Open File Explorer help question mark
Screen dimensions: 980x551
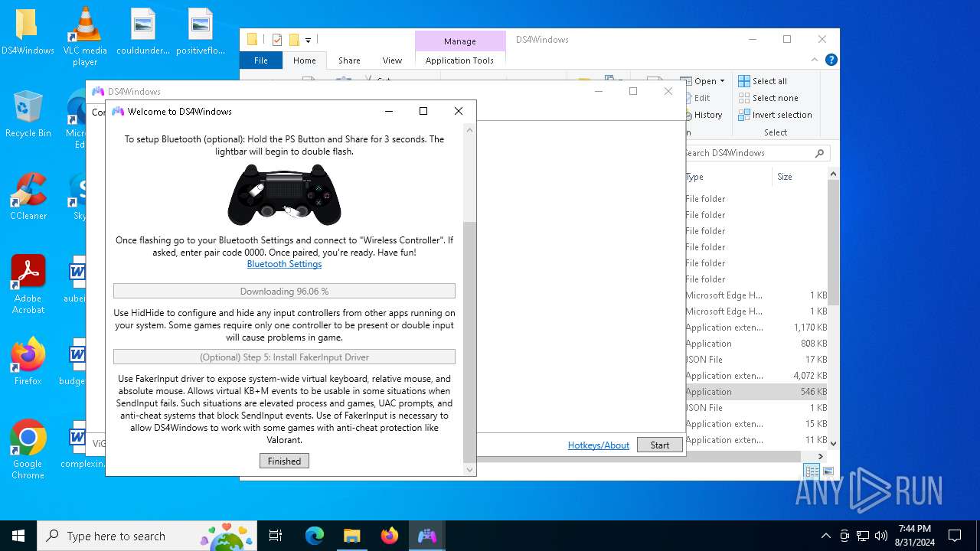(x=831, y=60)
